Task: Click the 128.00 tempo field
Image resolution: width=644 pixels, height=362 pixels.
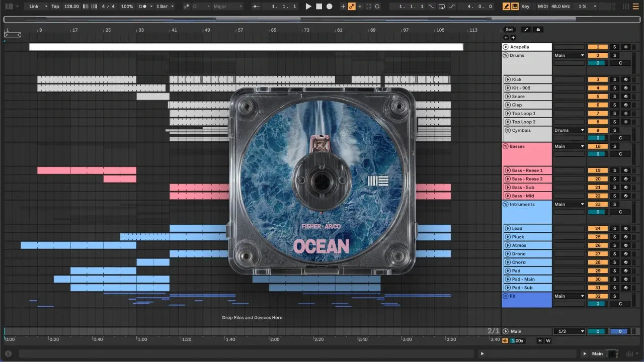Action: tap(72, 7)
